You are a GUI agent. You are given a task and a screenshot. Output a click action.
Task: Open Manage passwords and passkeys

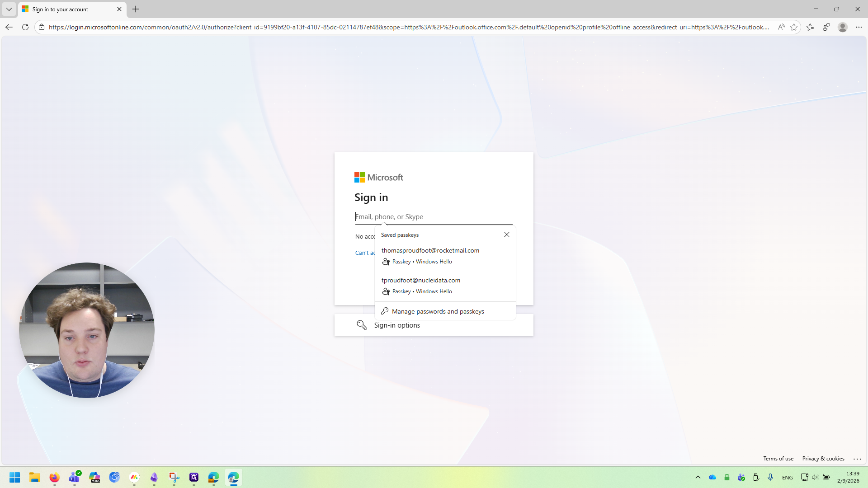point(445,311)
